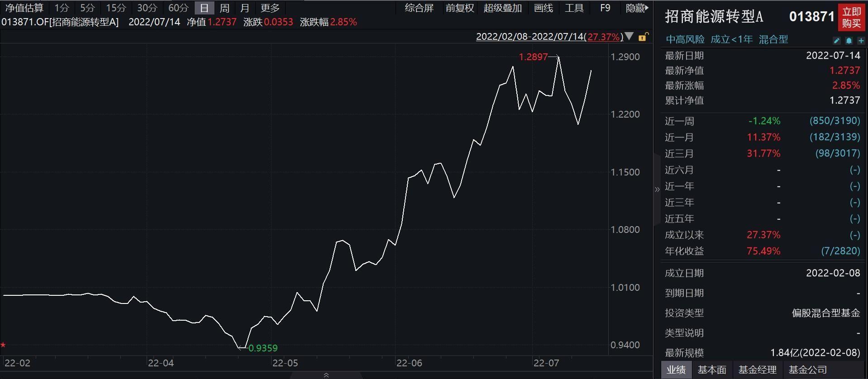868x379 pixels.
Task: Click the 混合型 tag
Action: (x=773, y=40)
